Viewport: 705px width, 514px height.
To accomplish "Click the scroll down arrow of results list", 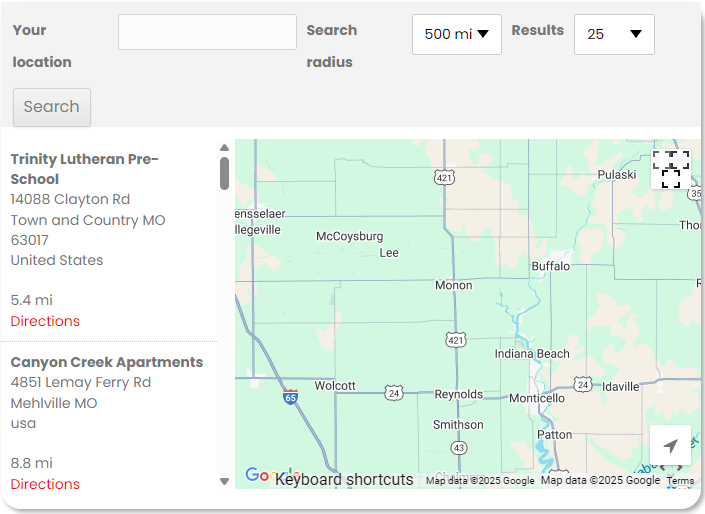I will point(224,481).
